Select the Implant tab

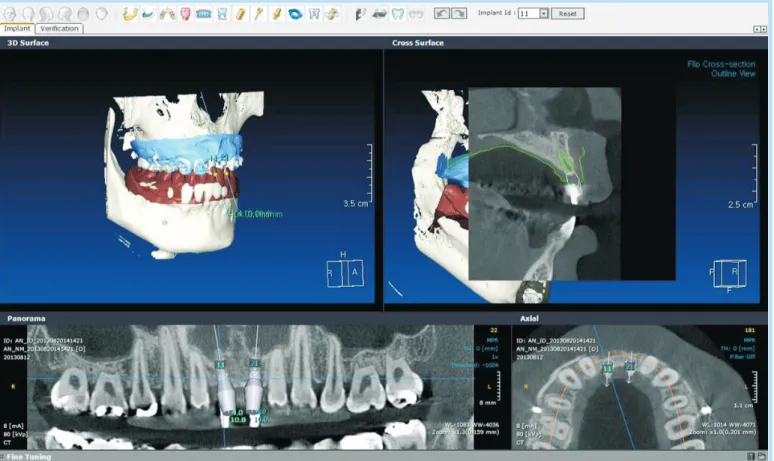tap(17, 29)
